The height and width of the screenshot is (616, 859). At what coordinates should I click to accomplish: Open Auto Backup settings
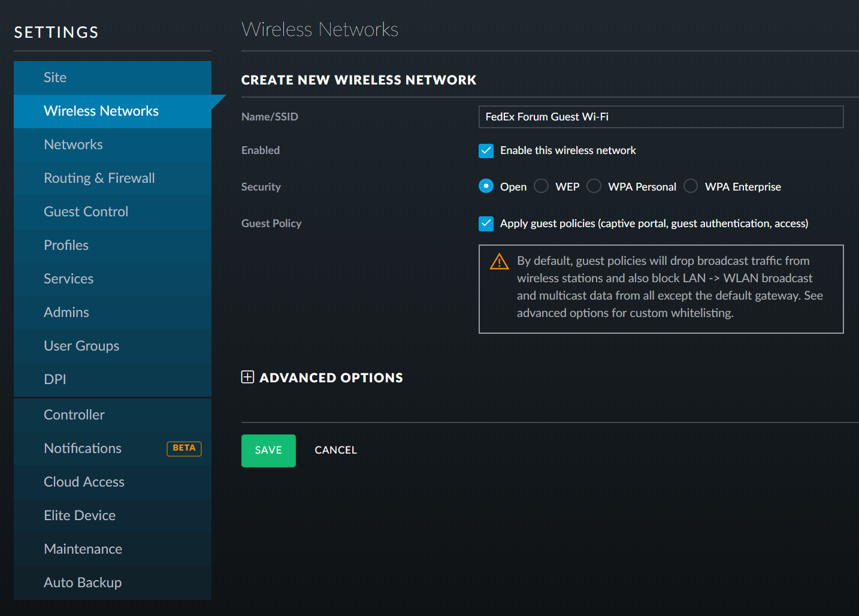point(83,582)
